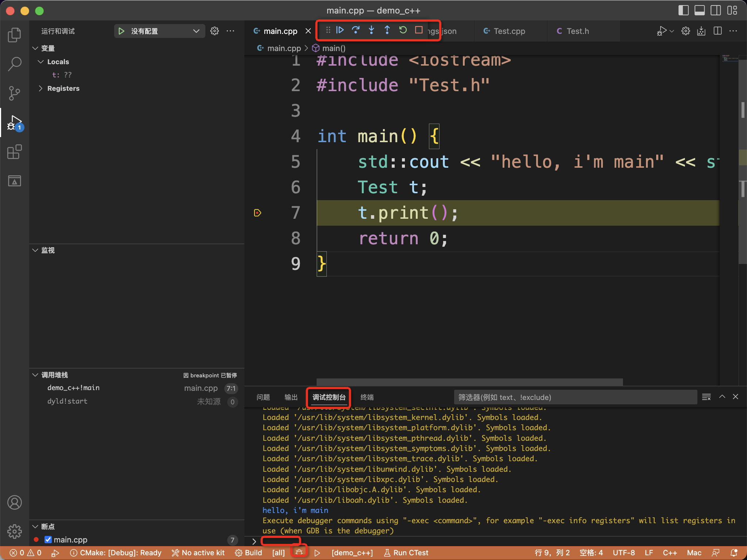Open the Search view in activity bar
This screenshot has height=560, width=747.
coord(15,64)
